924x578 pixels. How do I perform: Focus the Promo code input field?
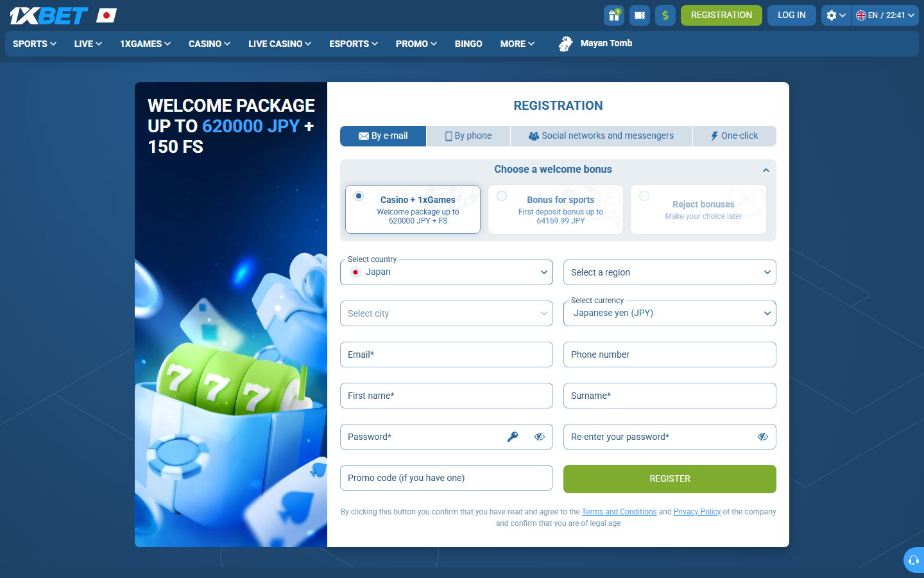coord(447,478)
